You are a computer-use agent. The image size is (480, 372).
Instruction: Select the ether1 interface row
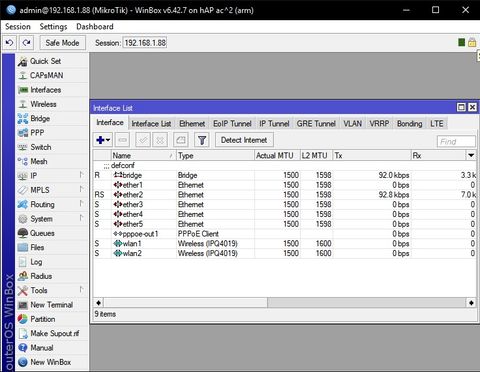pos(284,185)
